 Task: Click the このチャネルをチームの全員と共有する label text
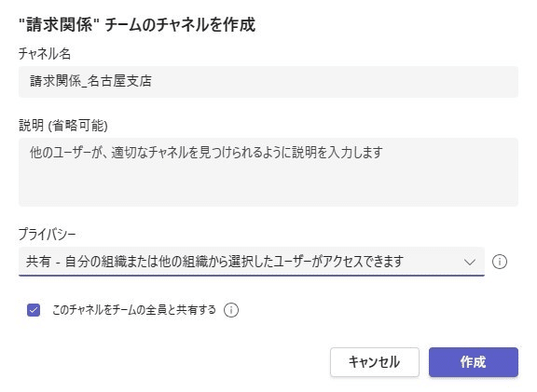pyautogui.click(x=134, y=310)
